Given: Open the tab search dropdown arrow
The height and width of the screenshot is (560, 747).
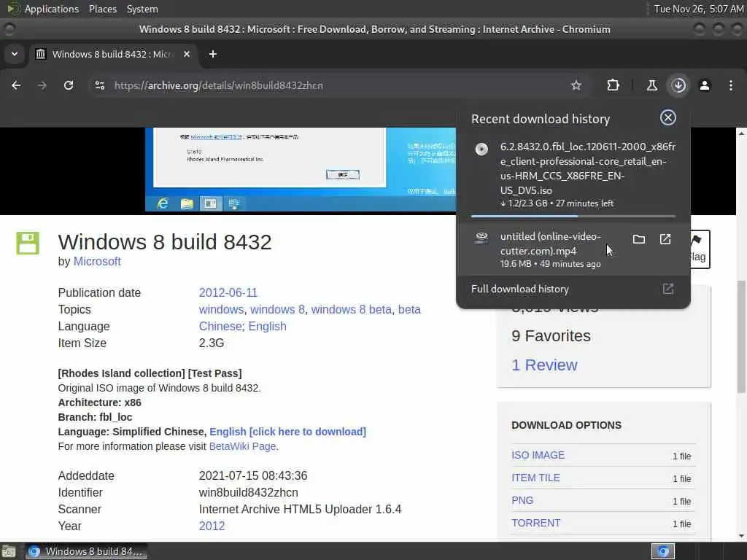Looking at the screenshot, I should click(15, 54).
